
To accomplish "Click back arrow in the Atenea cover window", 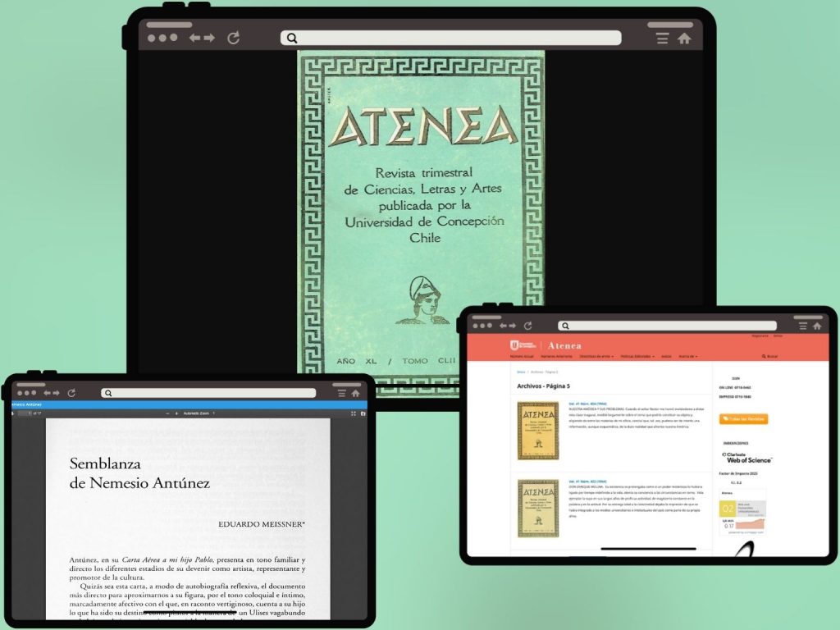I will [x=195, y=38].
